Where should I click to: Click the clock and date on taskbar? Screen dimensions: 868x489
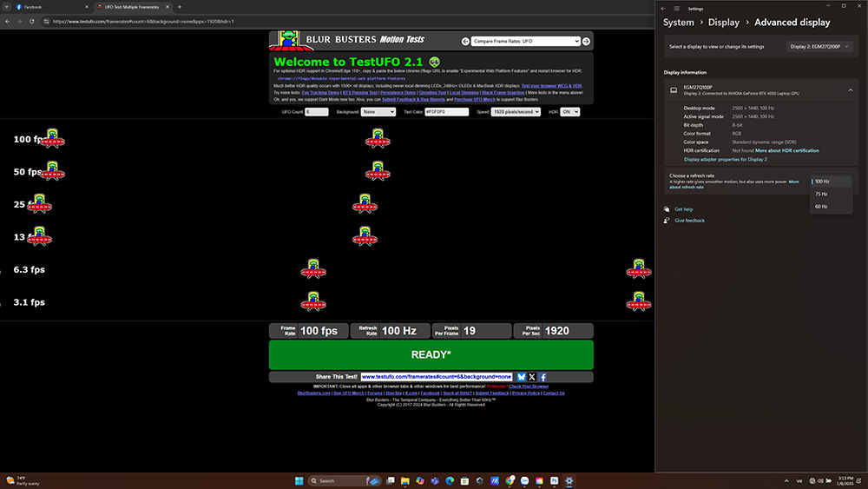click(845, 480)
